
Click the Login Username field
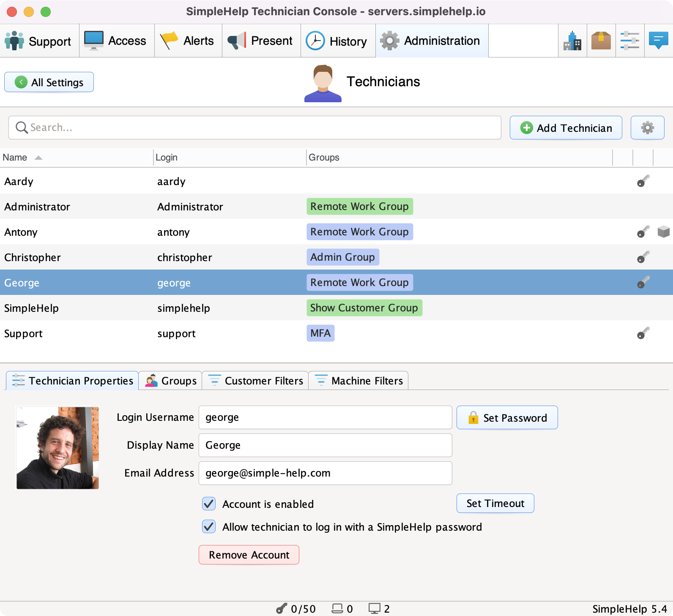(x=326, y=417)
